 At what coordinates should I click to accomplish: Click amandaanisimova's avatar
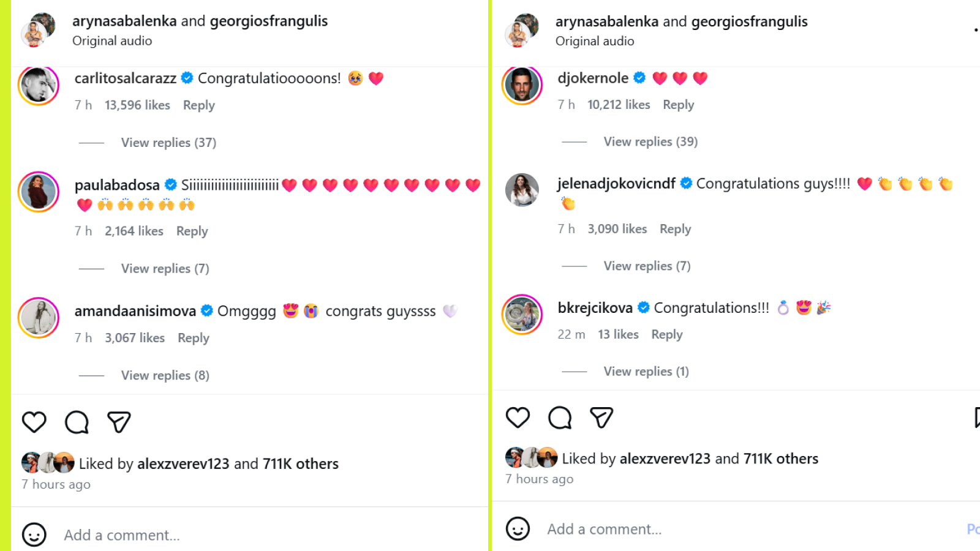tap(39, 318)
